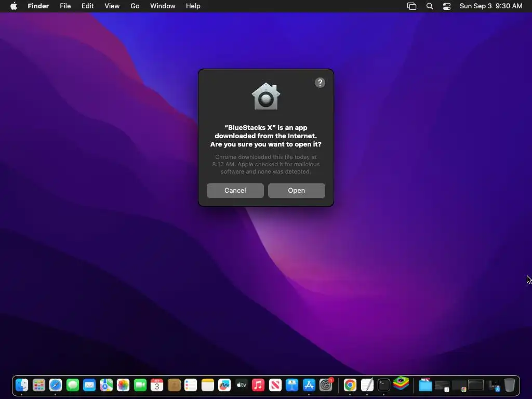Open Notes in the Dock
532x399 pixels.
pyautogui.click(x=208, y=385)
